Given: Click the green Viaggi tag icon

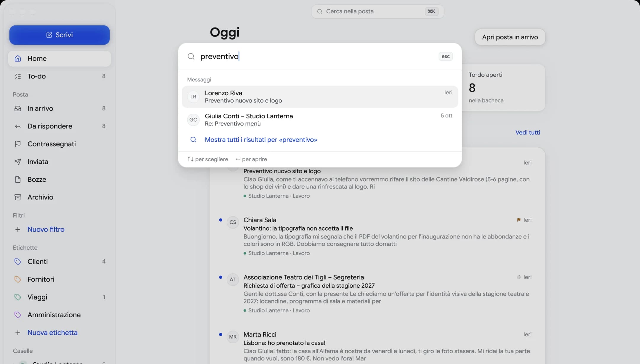Looking at the screenshot, I should (x=18, y=297).
